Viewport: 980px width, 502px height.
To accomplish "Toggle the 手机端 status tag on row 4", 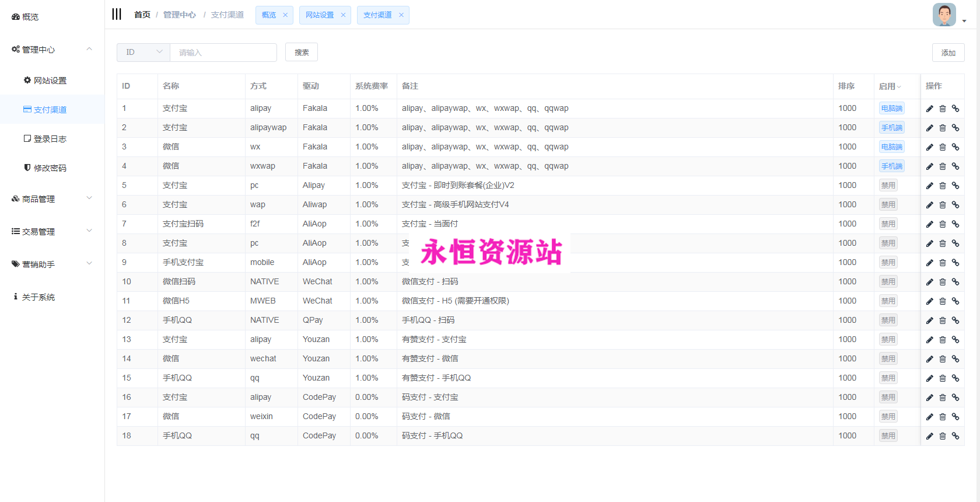I will pyautogui.click(x=891, y=166).
